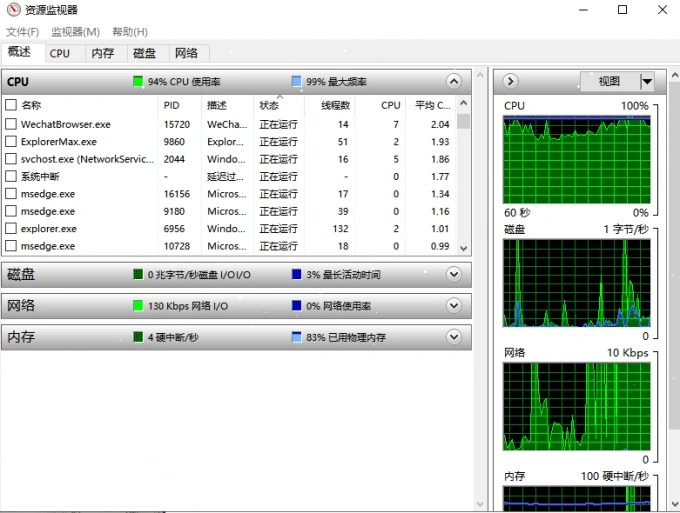The height and width of the screenshot is (513, 680).
Task: Select the explorer.exe process name
Action: (49, 229)
